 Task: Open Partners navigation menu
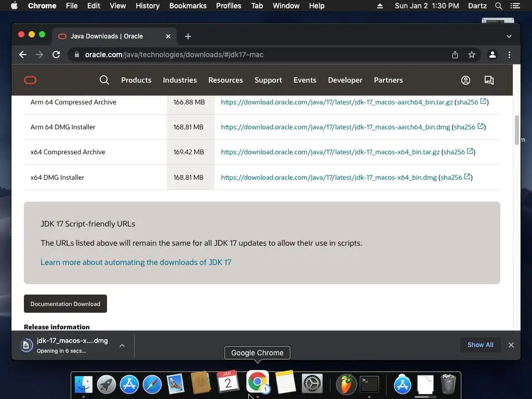[x=389, y=80]
